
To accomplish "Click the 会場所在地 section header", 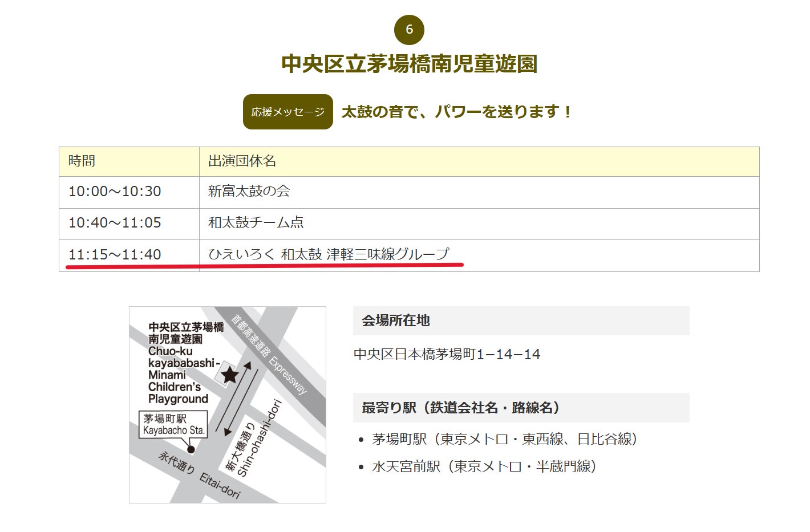I will pyautogui.click(x=396, y=320).
